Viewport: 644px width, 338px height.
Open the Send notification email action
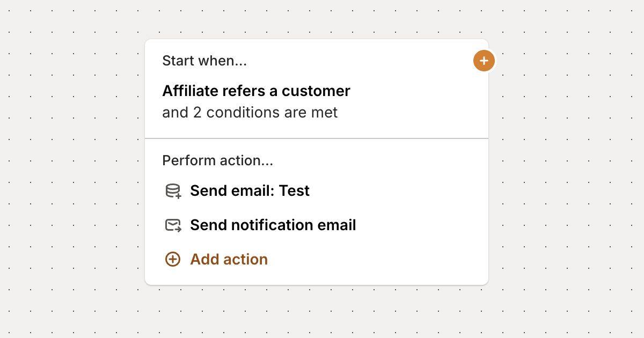pos(273,225)
